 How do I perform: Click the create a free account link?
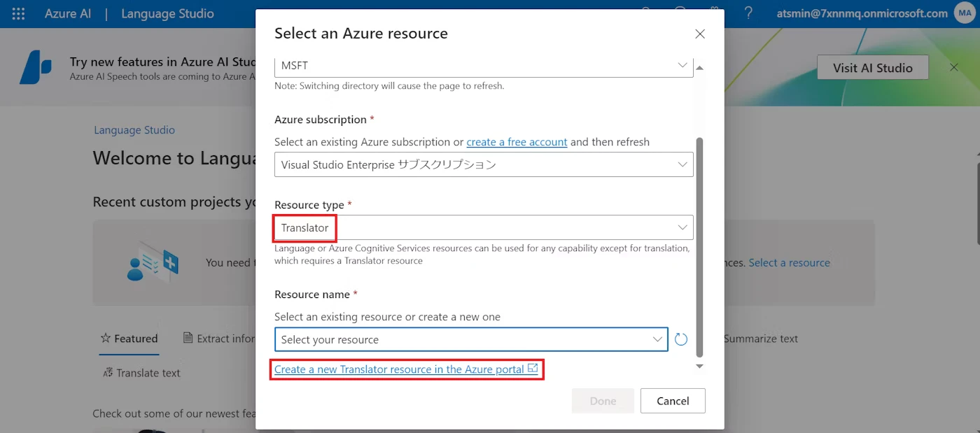click(x=517, y=142)
